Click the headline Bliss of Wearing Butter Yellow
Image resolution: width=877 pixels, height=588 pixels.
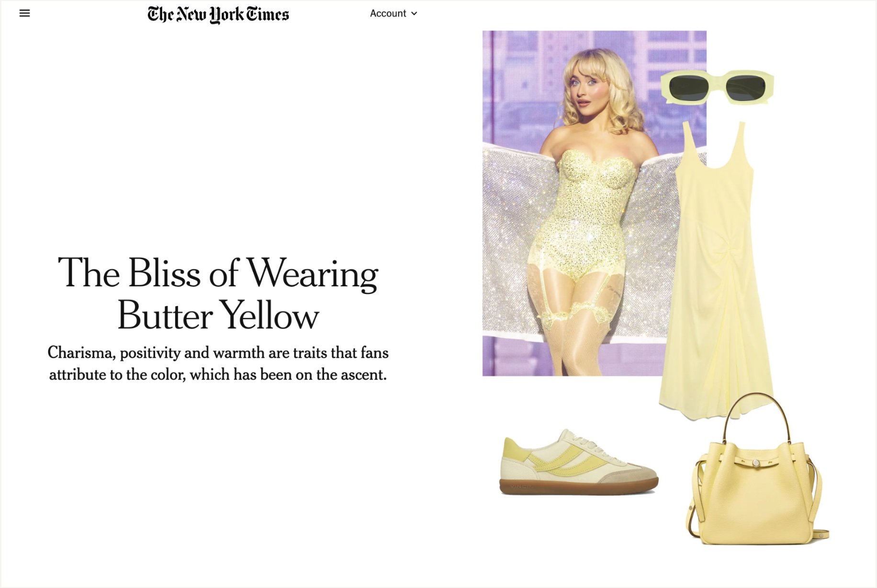(218, 293)
